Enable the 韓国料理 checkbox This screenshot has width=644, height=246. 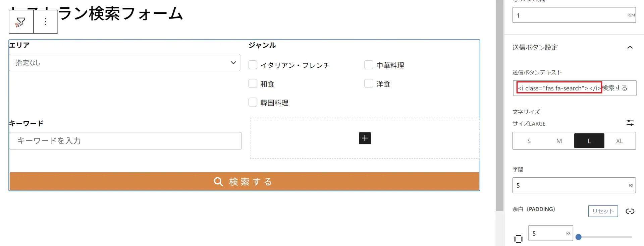(x=253, y=102)
